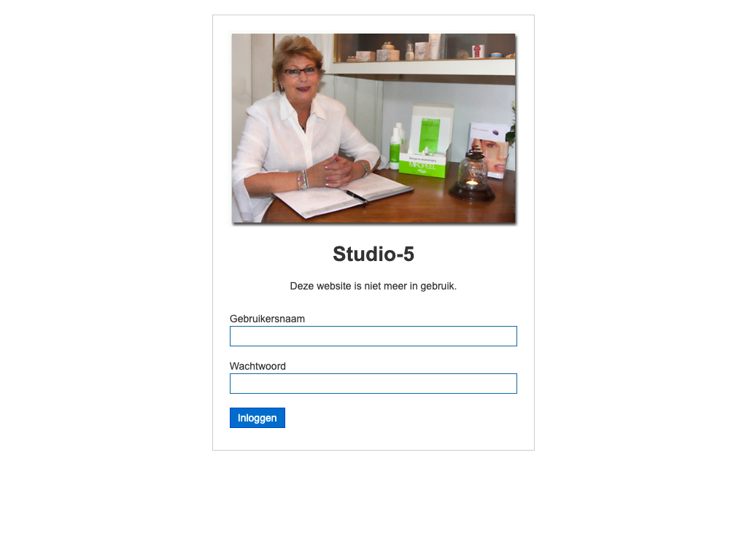The height and width of the screenshot is (560, 747).
Task: Click the 'Deze website is niet meer in gebruik' text
Action: pos(373,286)
